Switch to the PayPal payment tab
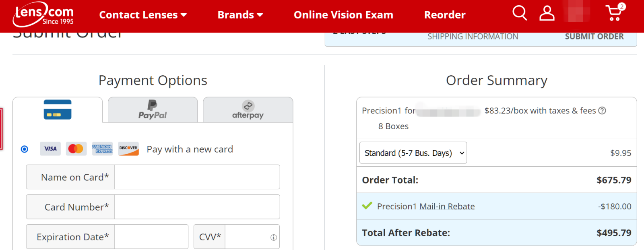Image resolution: width=644 pixels, height=250 pixels. 153,110
